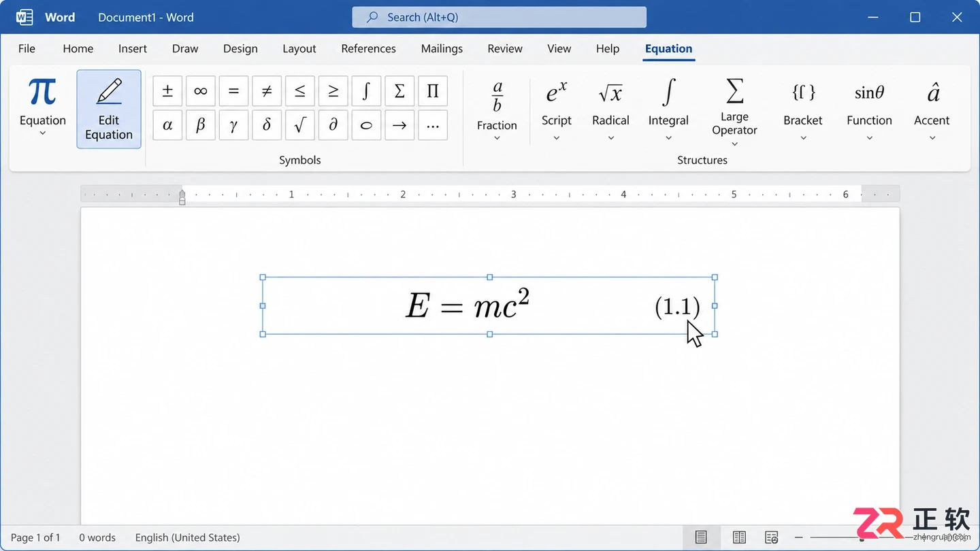
Task: Go to the Layout tab
Action: [299, 48]
